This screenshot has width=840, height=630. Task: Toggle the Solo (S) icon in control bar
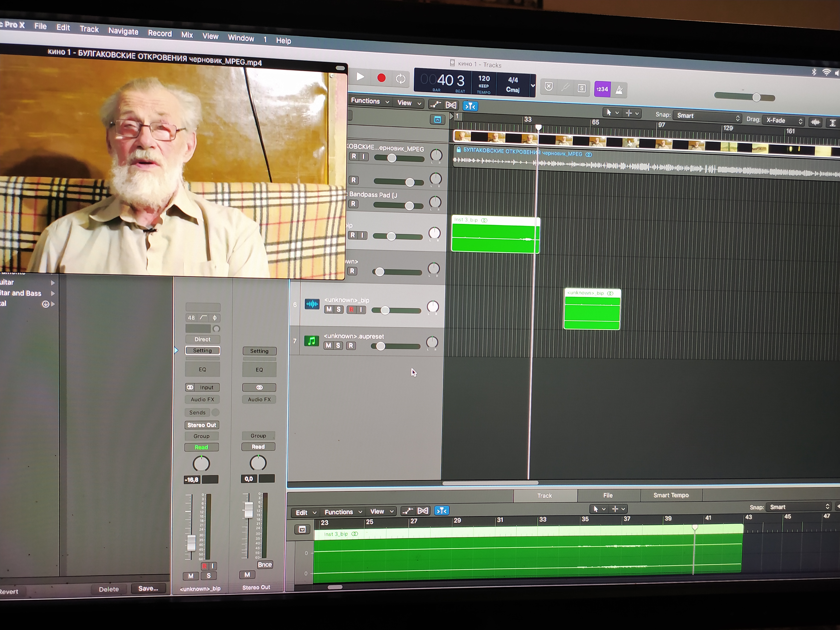click(x=581, y=88)
